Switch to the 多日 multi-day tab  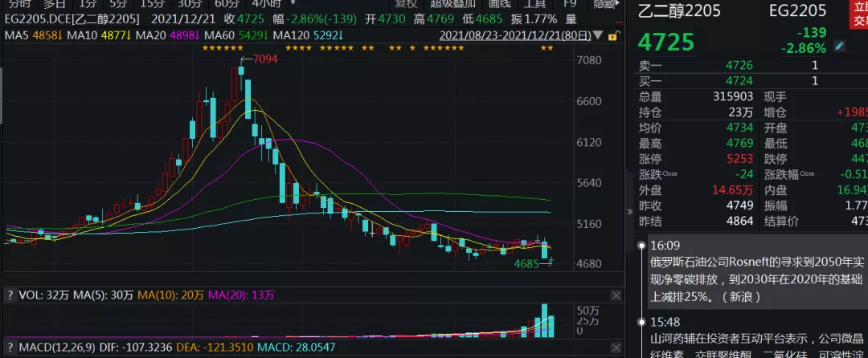[55, 4]
